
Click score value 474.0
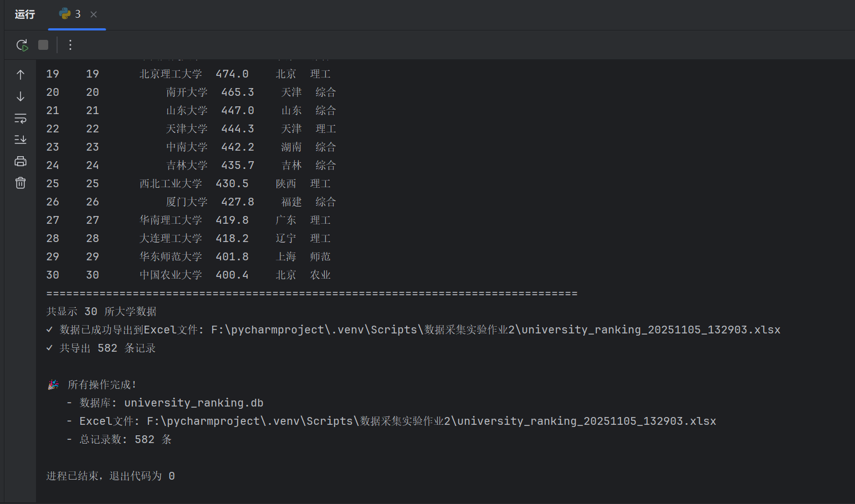click(232, 74)
